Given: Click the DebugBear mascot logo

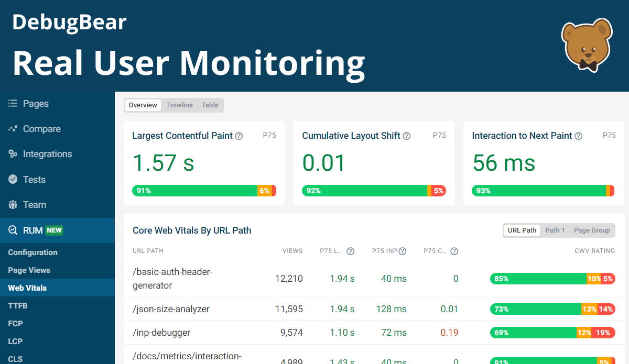Looking at the screenshot, I should 587,45.
